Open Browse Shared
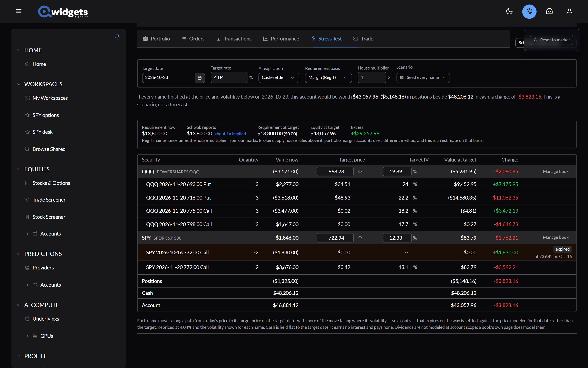The image size is (588, 368). [x=49, y=149]
